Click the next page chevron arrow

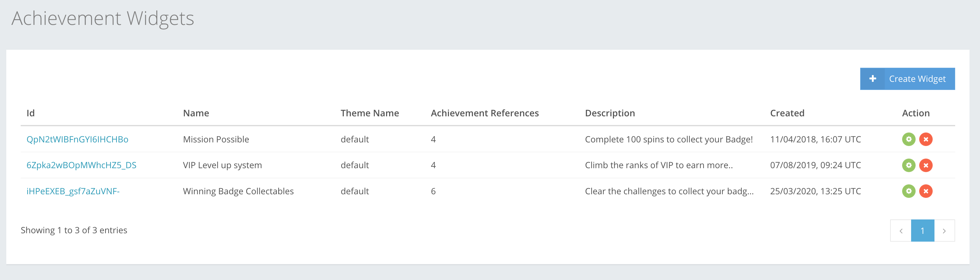pyautogui.click(x=944, y=230)
